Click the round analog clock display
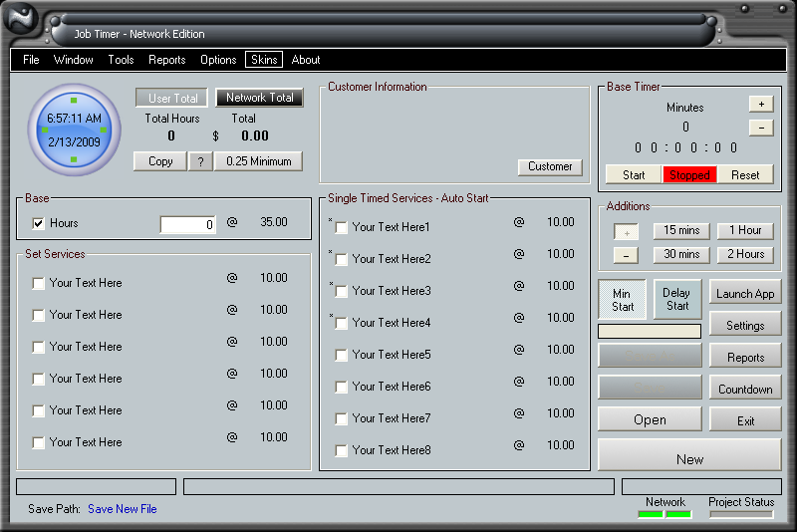 click(74, 131)
